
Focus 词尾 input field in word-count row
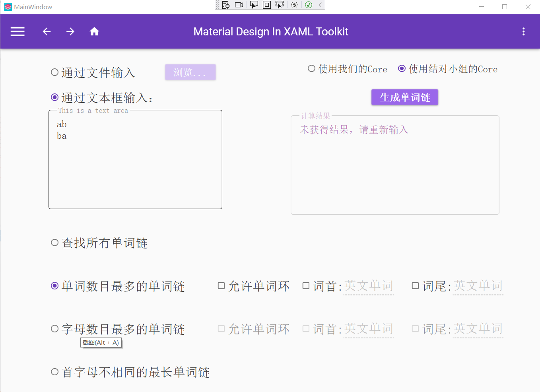pos(478,286)
